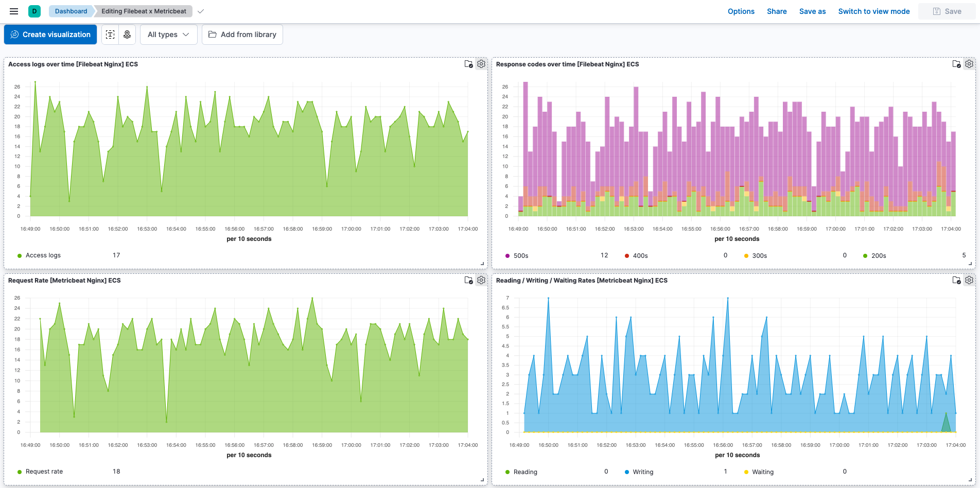
Task: Open the Share menu
Action: tap(776, 11)
